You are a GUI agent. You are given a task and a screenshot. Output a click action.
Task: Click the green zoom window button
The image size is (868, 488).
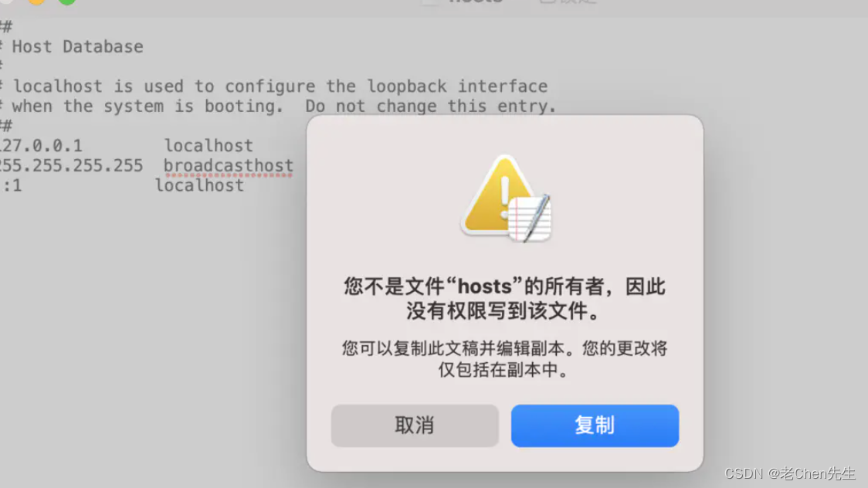(x=67, y=2)
